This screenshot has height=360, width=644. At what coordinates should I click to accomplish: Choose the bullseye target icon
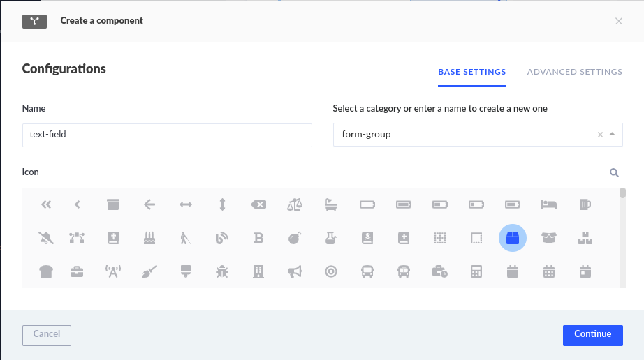[x=331, y=271]
